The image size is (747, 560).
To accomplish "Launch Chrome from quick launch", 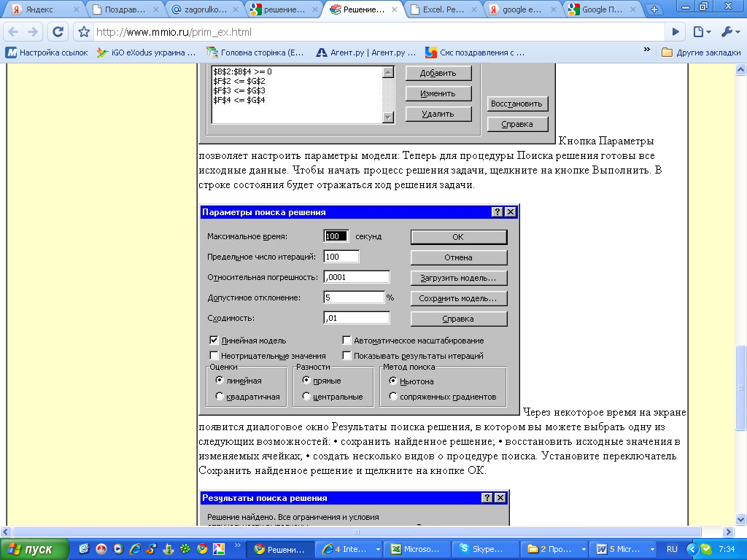I will tap(202, 549).
